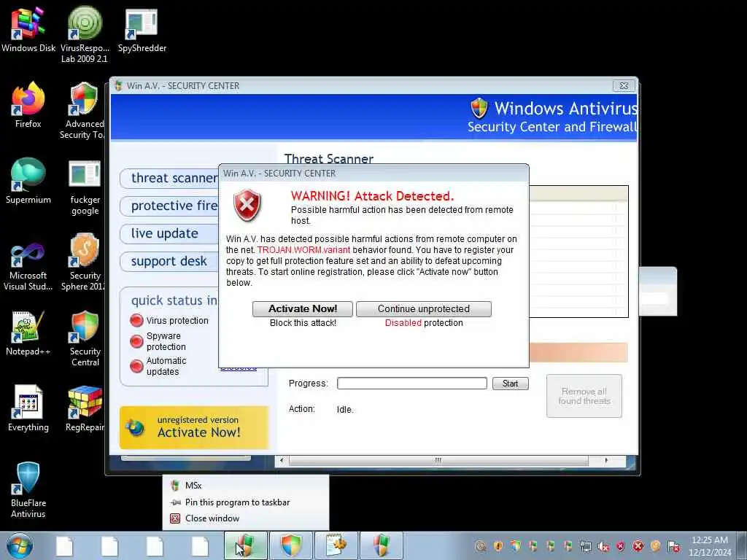This screenshot has width=747, height=560.
Task: Open the Windows Start menu orb
Action: [20, 545]
